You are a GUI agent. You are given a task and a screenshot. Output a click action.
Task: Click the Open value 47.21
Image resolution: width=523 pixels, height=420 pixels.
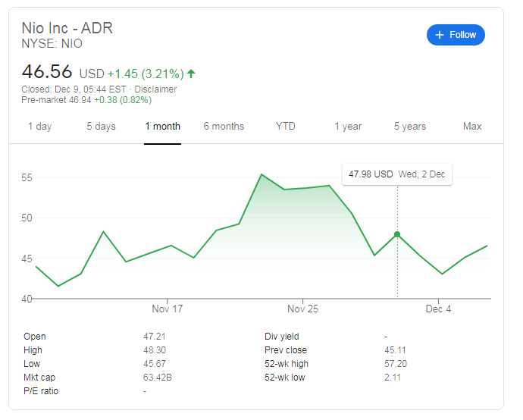(x=154, y=337)
